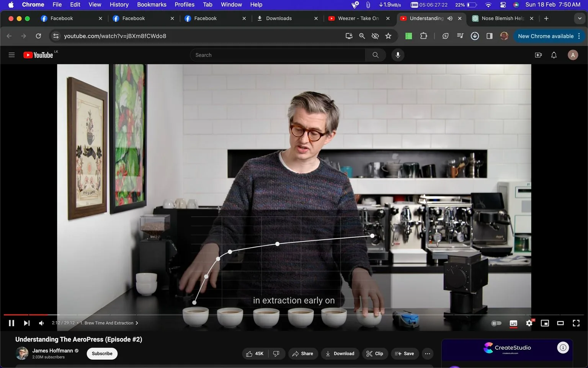Viewport: 588px width, 368px height.
Task: Open YouTube settings gear in video player
Action: (x=529, y=323)
